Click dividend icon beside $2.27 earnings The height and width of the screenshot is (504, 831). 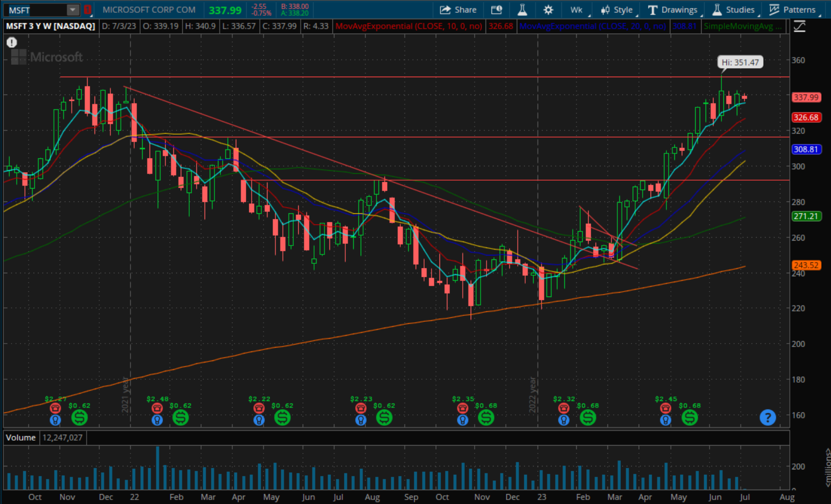(79, 418)
